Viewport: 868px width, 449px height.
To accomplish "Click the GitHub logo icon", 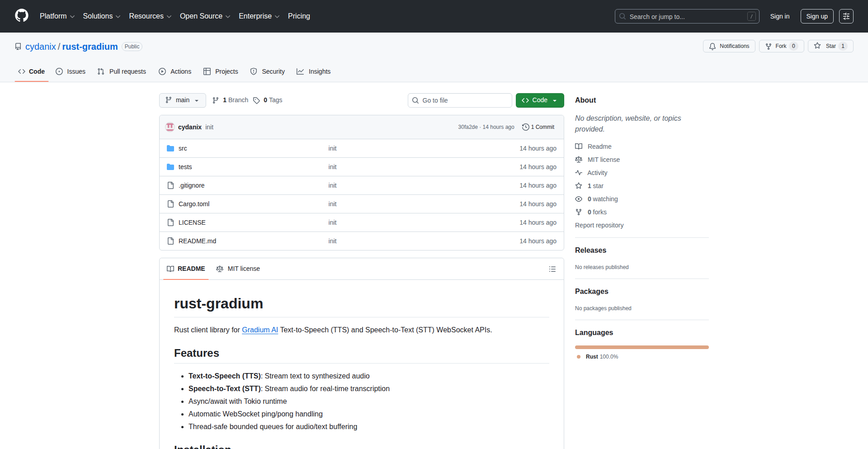I will (x=22, y=16).
